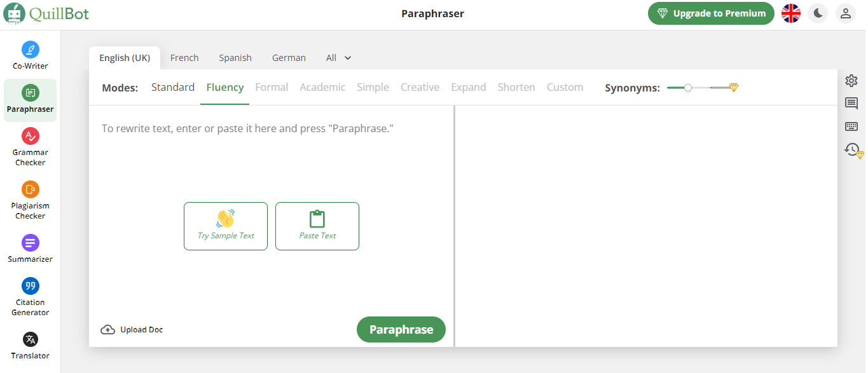Select the Paraphraser sidebar item

pyautogui.click(x=31, y=100)
